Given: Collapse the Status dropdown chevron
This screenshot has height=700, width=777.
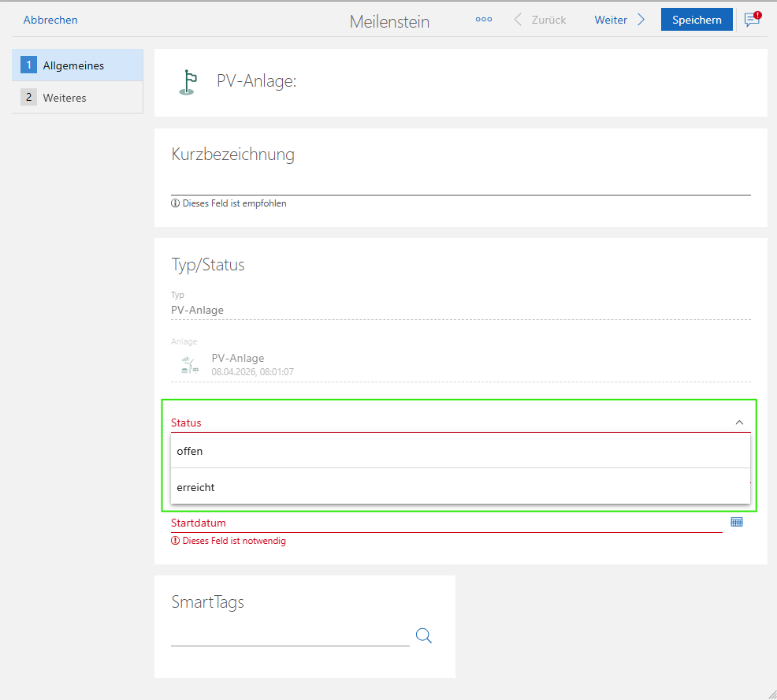Looking at the screenshot, I should tap(739, 423).
